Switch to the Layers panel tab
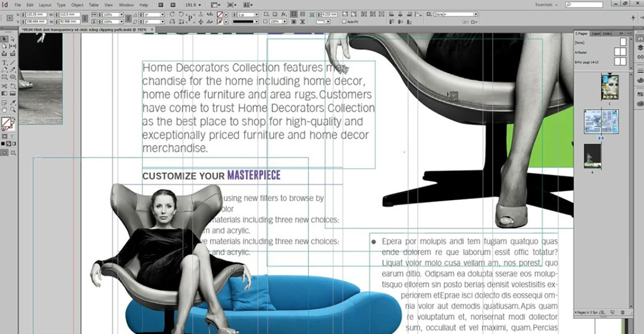This screenshot has height=334, width=644. tap(596, 34)
